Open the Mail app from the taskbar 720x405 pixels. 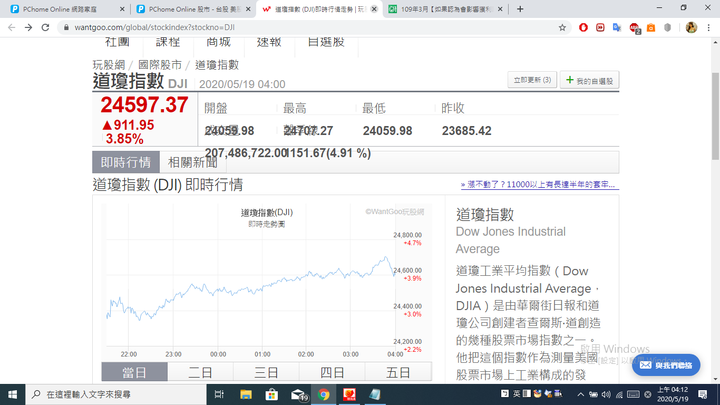(x=298, y=394)
